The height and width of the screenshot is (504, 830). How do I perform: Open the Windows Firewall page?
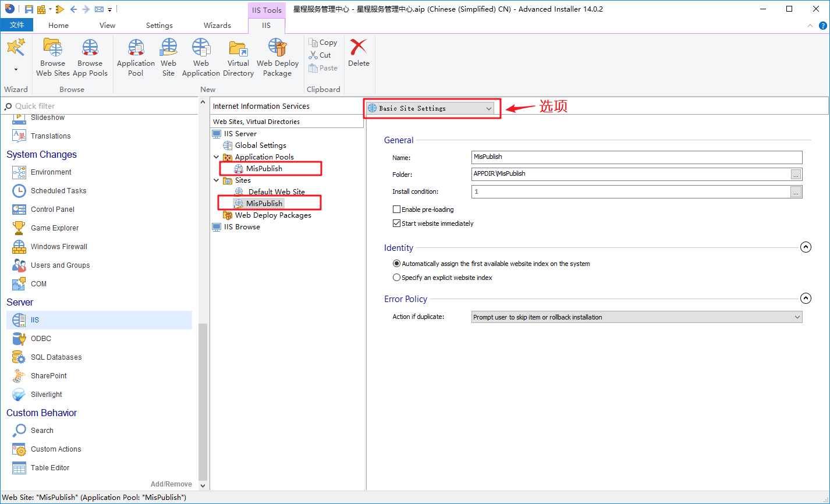tap(50, 247)
